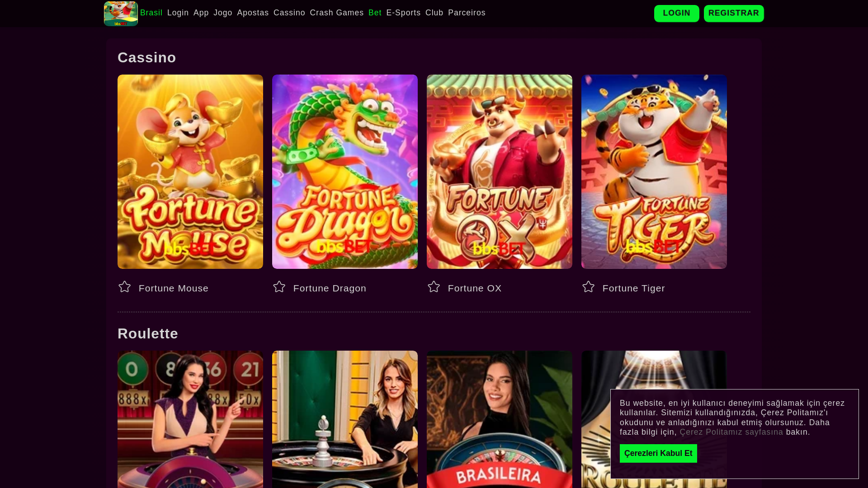Open the Parceiros nav link
This screenshot has height=488, width=868.
pos(467,13)
